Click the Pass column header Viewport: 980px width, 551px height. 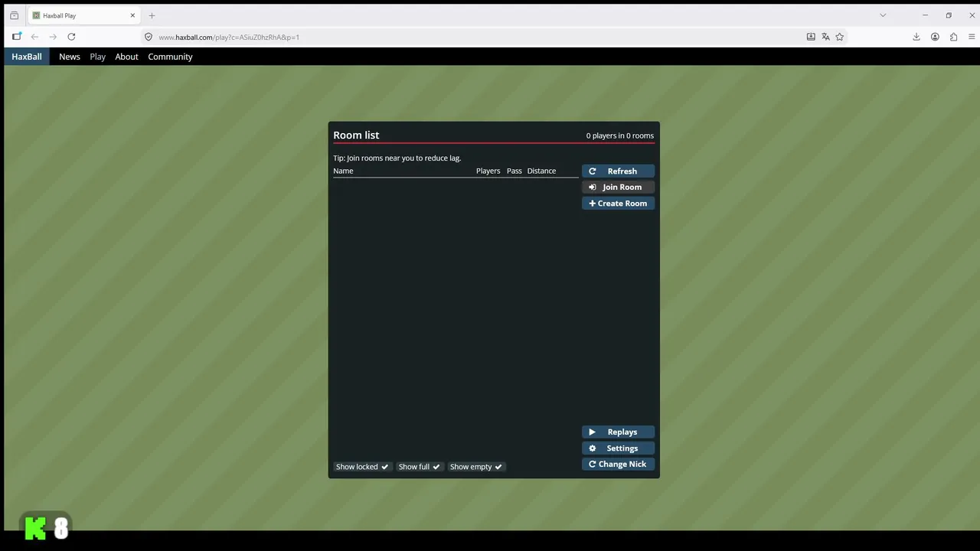pyautogui.click(x=514, y=171)
